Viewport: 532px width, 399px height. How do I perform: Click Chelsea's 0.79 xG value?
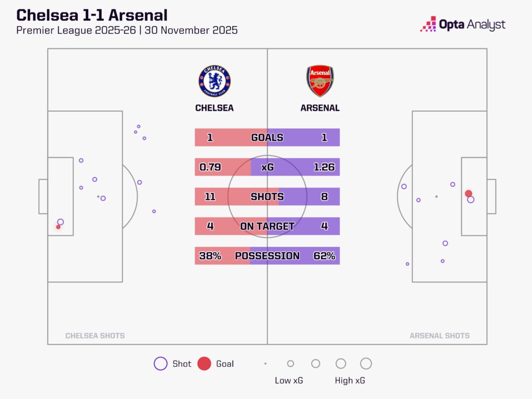tap(210, 167)
